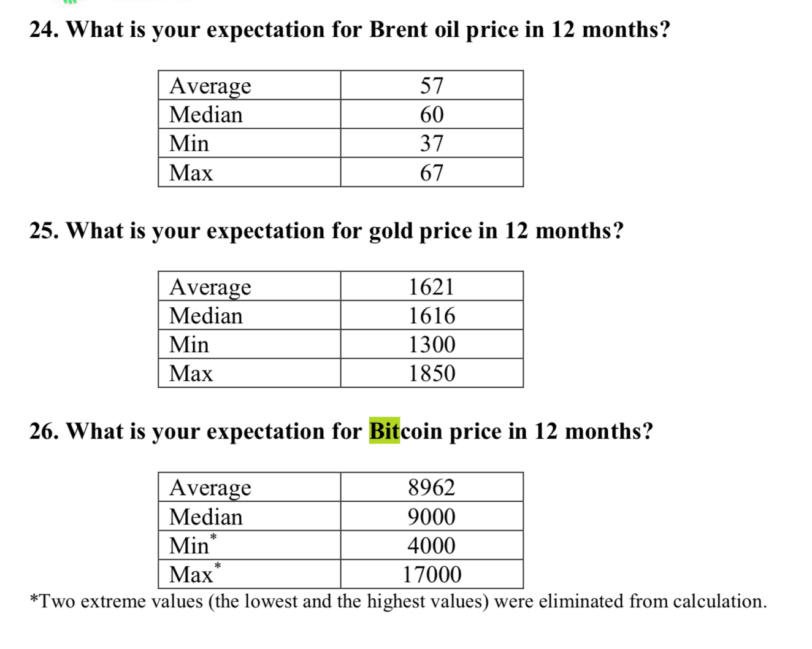Select the gold Min value 1300

432,344
